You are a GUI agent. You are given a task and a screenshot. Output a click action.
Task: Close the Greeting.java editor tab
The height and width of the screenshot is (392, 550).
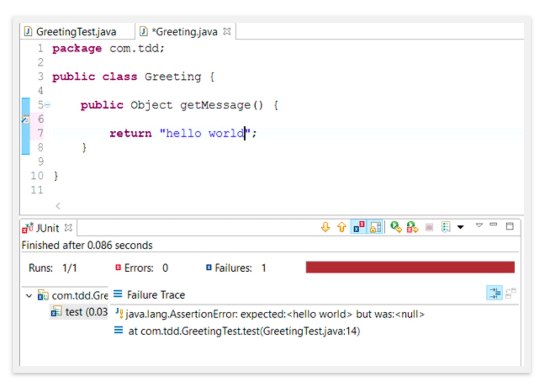point(227,32)
